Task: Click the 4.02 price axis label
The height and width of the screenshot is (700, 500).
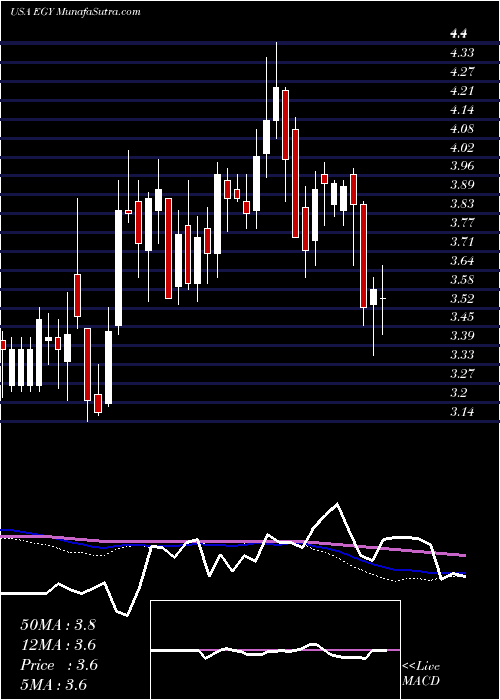Action: point(462,147)
